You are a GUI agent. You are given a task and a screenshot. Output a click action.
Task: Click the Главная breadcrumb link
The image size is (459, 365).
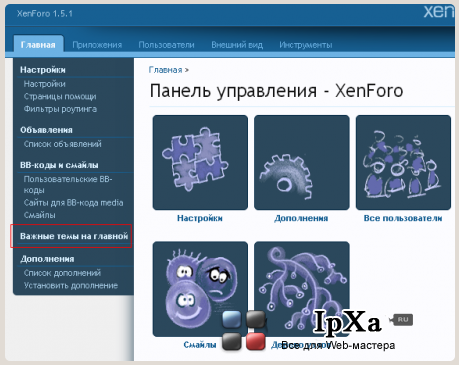pyautogui.click(x=165, y=70)
